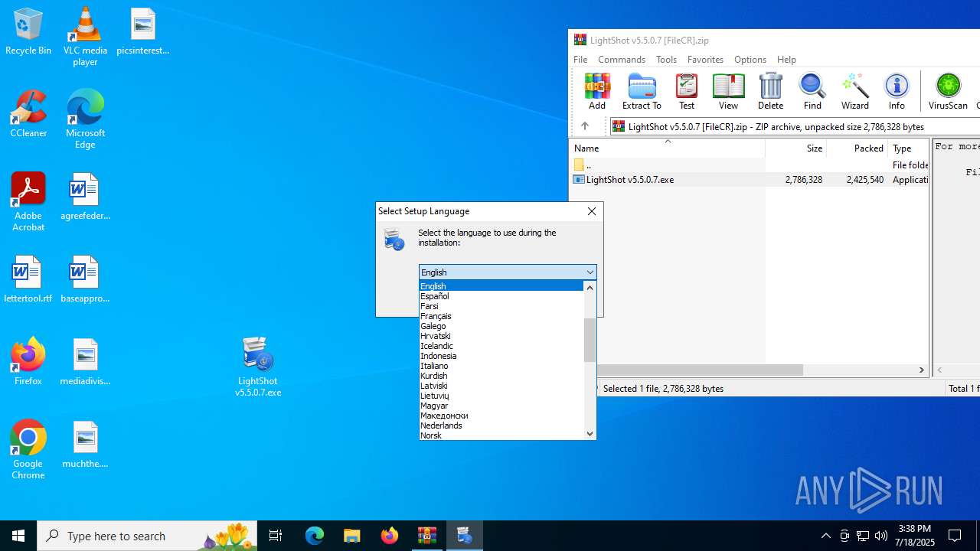Open Task View from the taskbar

tap(276, 536)
